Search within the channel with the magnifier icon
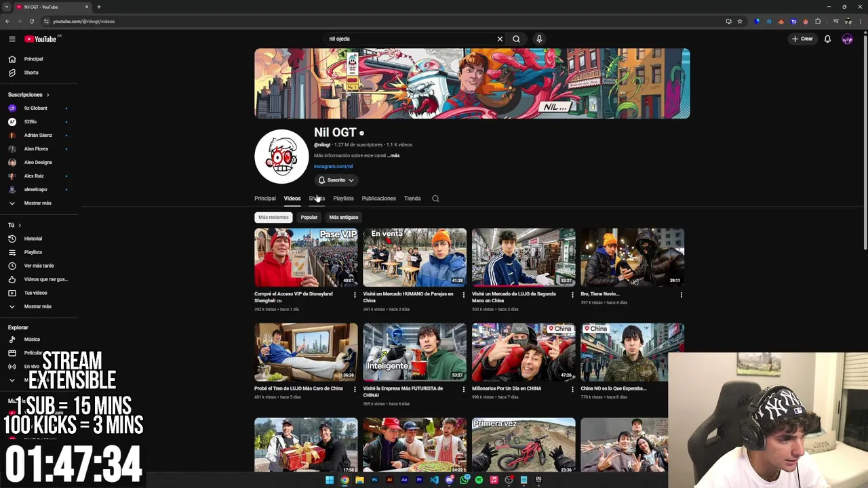868x488 pixels. pyautogui.click(x=435, y=199)
